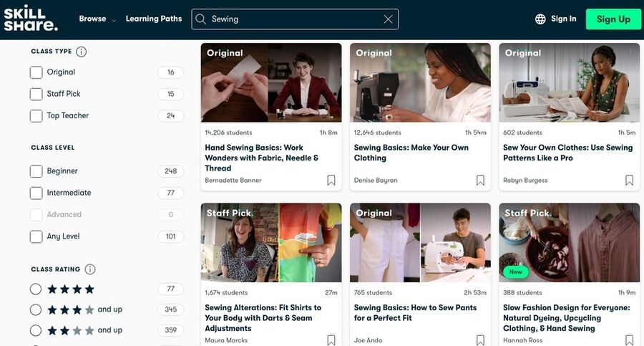Check the Original class type filter
Viewport: 644px width, 346px height.
tap(36, 72)
